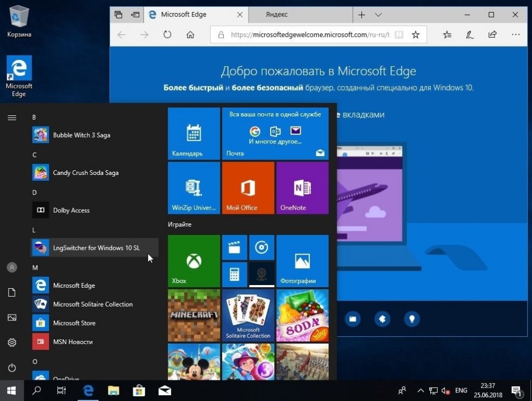Expand the Start menu hamburger button
Viewport: 532px width, 401px height.
(12, 118)
